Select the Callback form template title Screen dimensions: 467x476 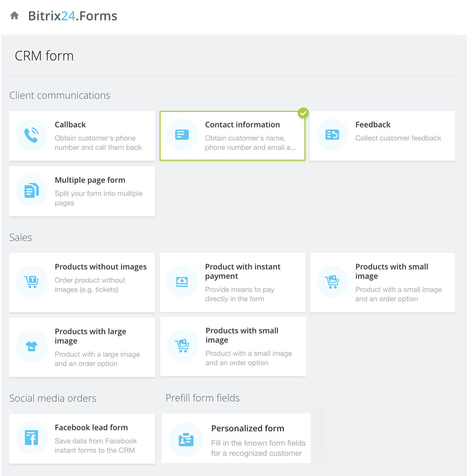70,125
